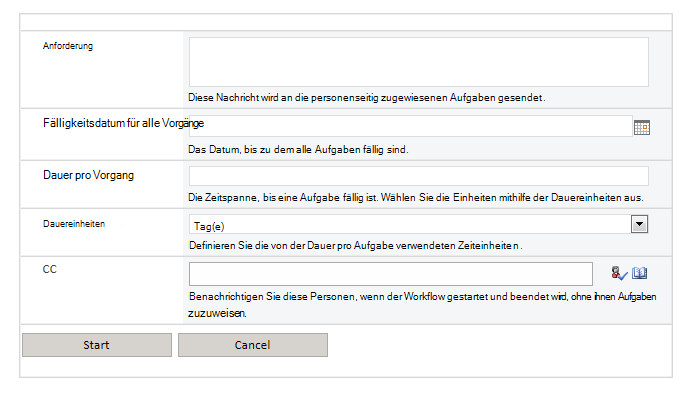The height and width of the screenshot is (395, 687).
Task: Expand the Dauereinheiten dropdown arrow
Action: [639, 224]
